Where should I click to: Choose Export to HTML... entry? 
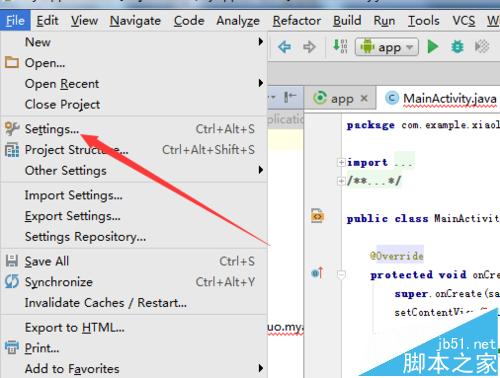click(x=133, y=327)
